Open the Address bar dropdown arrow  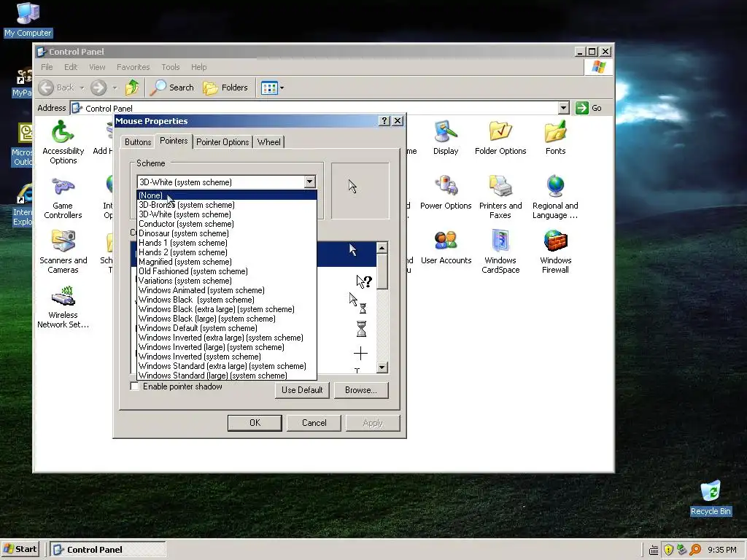[564, 108]
